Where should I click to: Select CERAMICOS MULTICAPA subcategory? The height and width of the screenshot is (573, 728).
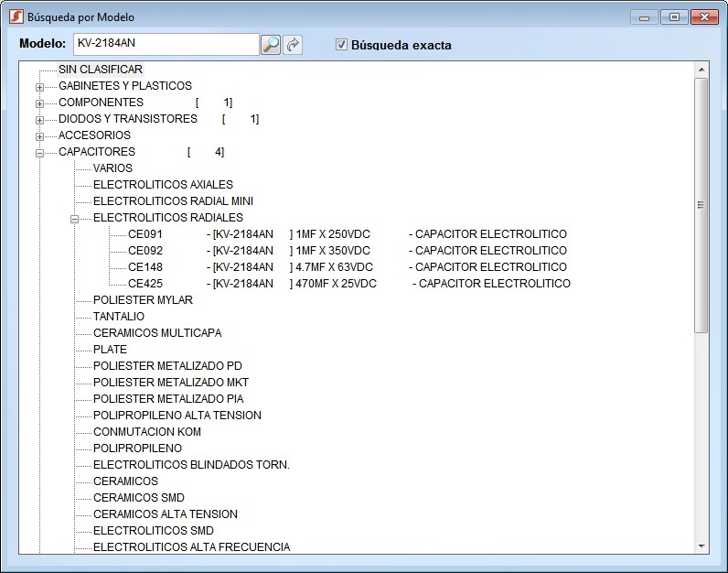coord(157,333)
